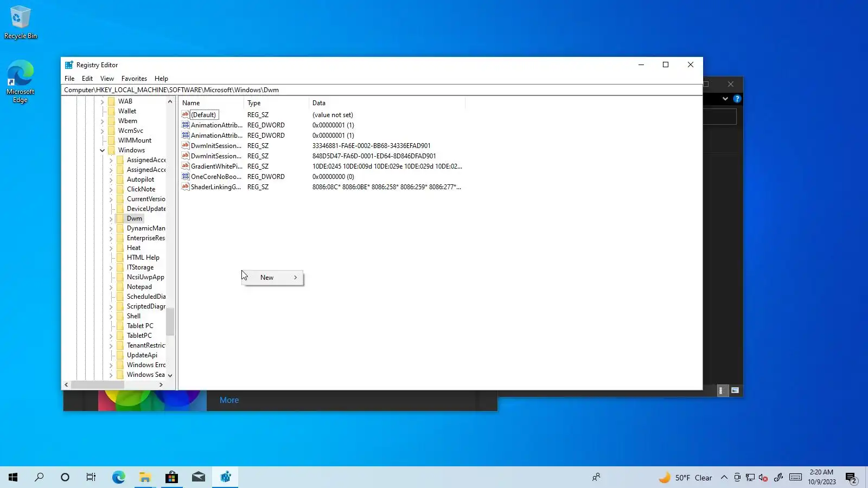Click the network tray icon

750,478
